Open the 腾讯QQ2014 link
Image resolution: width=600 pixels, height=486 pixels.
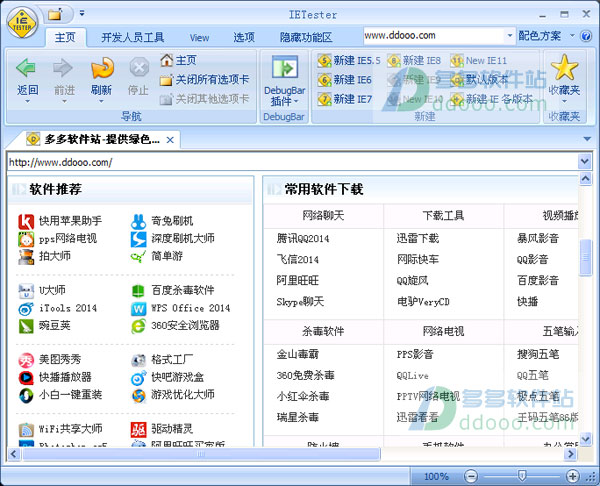[303, 239]
